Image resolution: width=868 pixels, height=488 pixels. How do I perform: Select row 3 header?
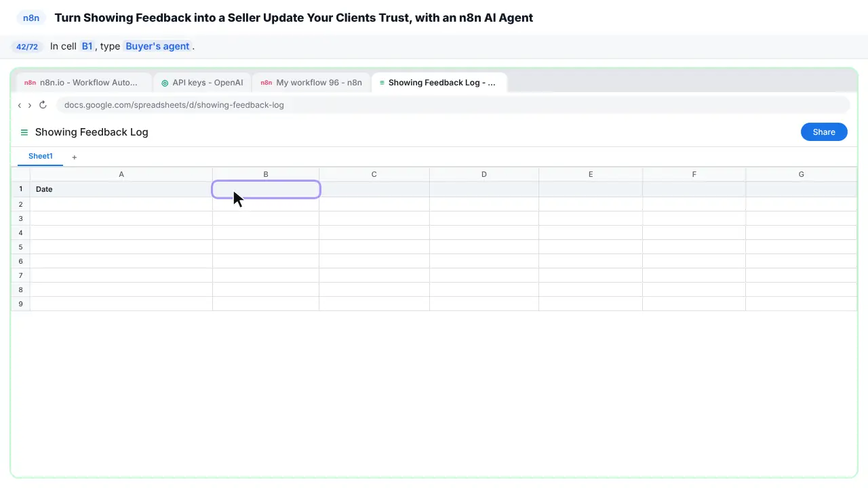[x=21, y=218]
